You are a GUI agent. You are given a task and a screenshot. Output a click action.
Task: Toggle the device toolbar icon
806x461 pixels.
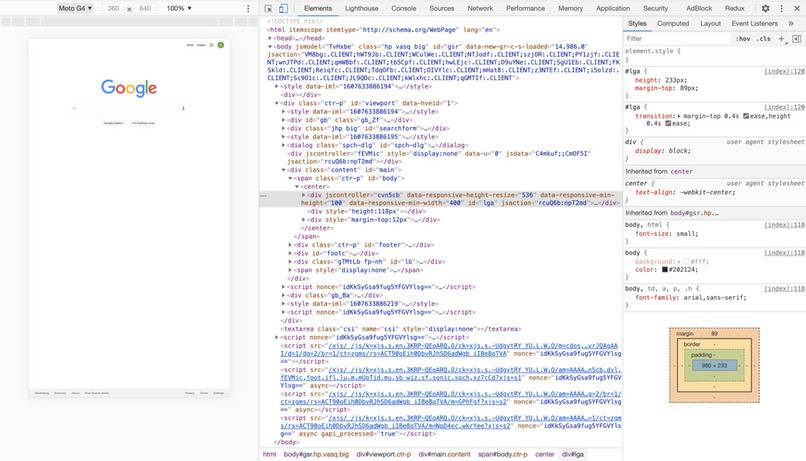click(x=283, y=9)
